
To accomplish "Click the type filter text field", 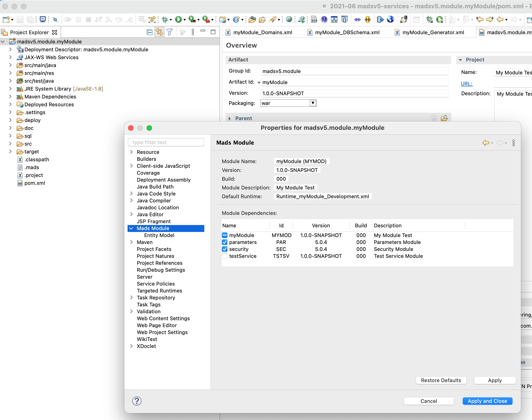I will pos(166,142).
